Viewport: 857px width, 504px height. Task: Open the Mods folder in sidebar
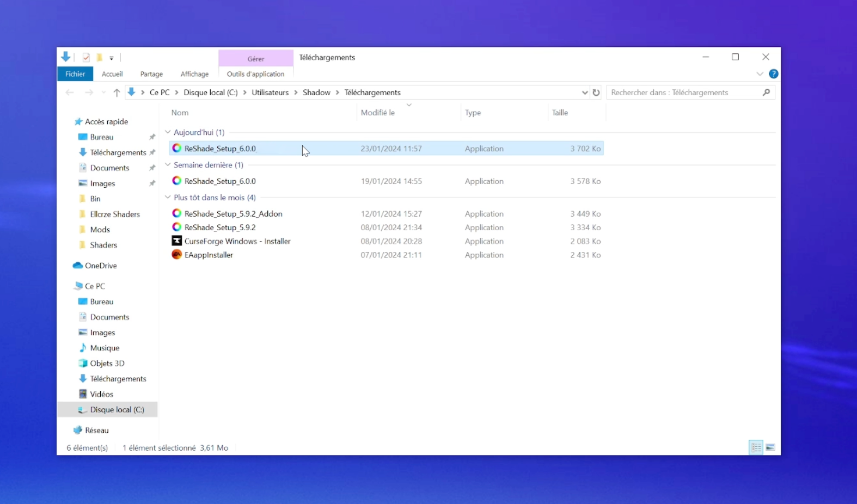click(100, 230)
